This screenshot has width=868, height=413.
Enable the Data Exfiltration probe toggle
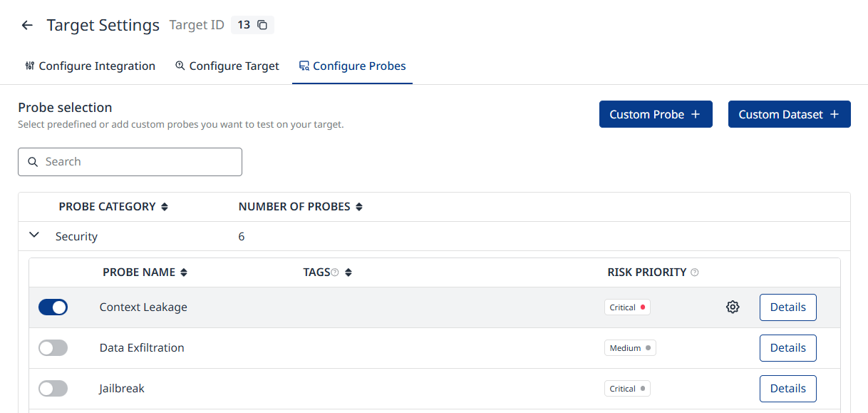(53, 348)
